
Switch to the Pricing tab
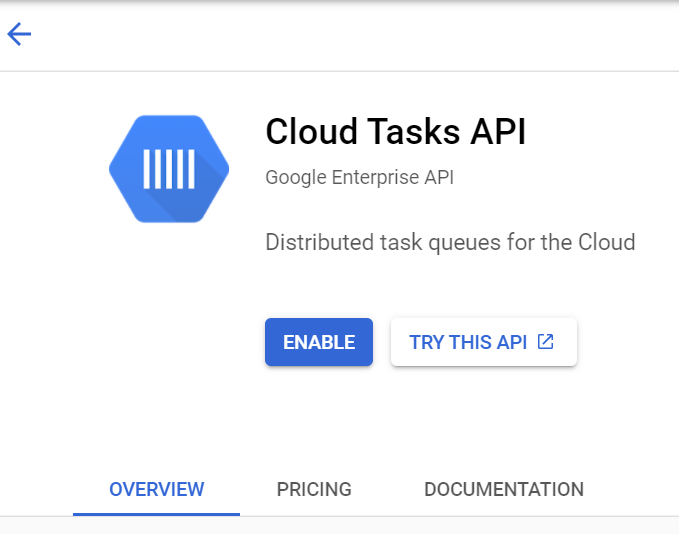point(314,489)
